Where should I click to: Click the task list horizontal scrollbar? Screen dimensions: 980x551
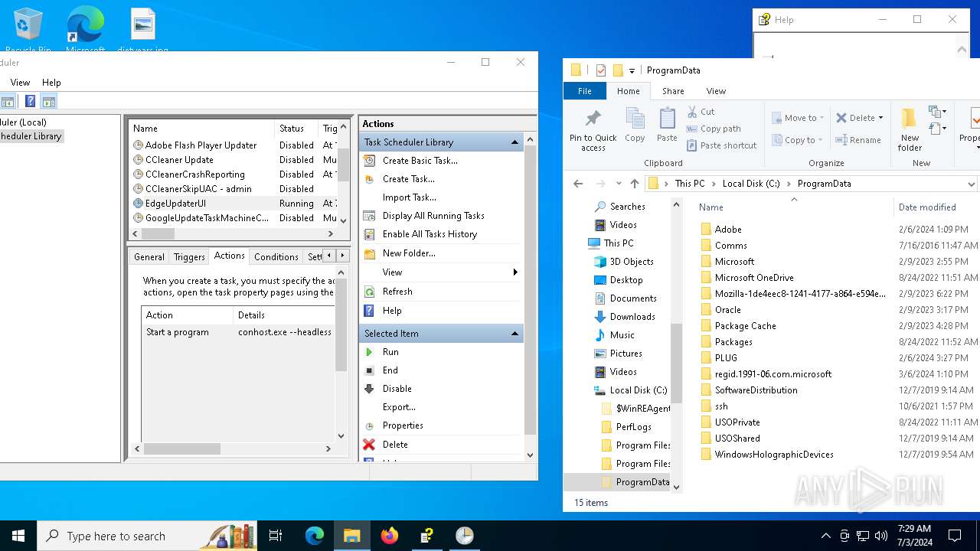pos(234,234)
